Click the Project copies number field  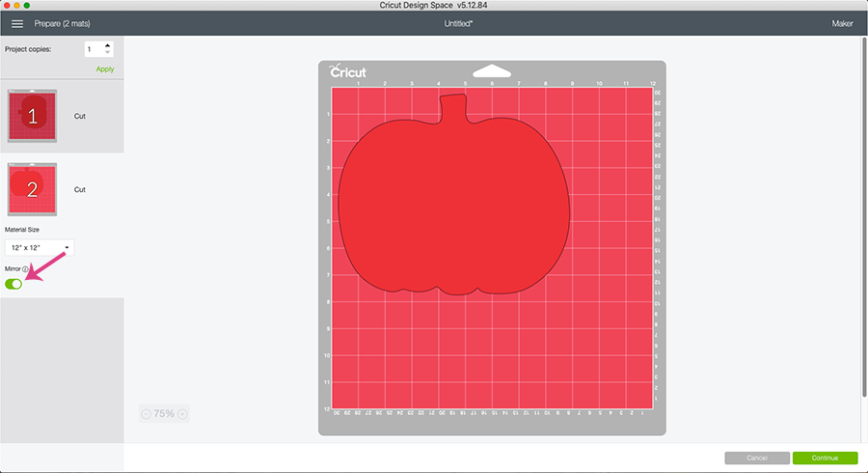point(92,48)
